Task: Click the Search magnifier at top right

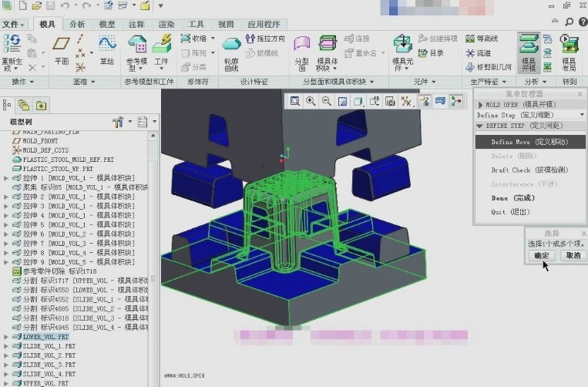Action: pyautogui.click(x=570, y=22)
